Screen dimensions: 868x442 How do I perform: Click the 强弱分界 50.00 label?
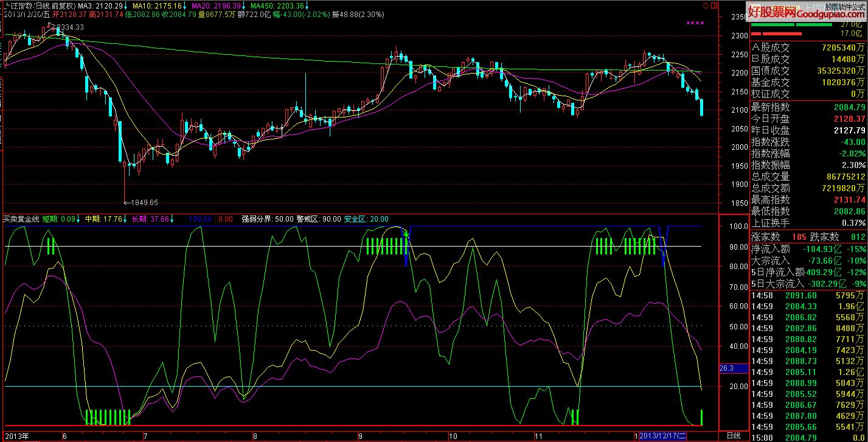point(268,219)
